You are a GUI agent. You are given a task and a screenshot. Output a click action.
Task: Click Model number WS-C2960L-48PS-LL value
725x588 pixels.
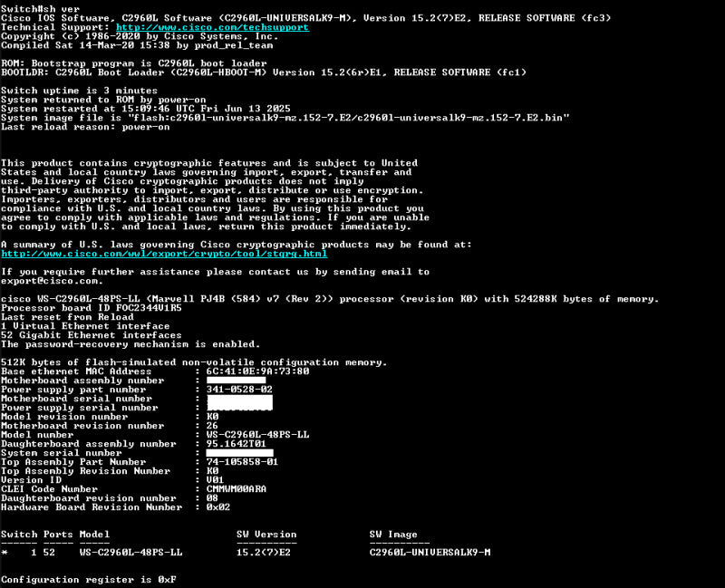coord(257,435)
